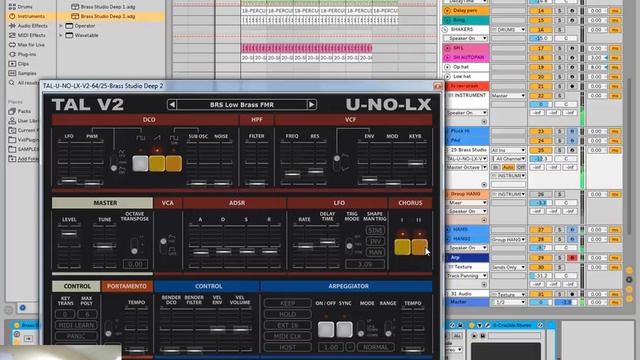Select INV LFO shape button
This screenshot has width=640, height=360.
click(375, 242)
